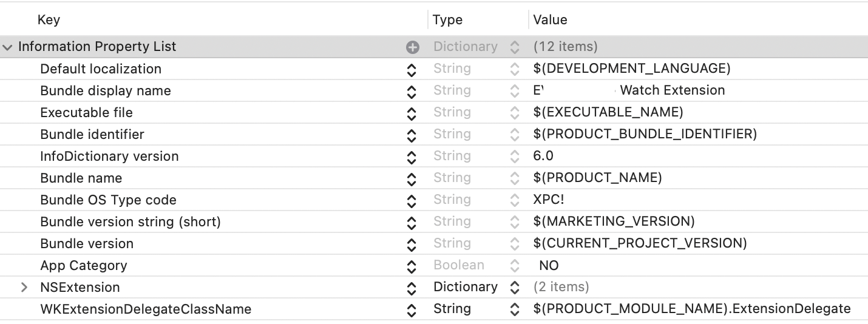868x324 pixels.
Task: Collapse the Information Property List row
Action: point(8,47)
